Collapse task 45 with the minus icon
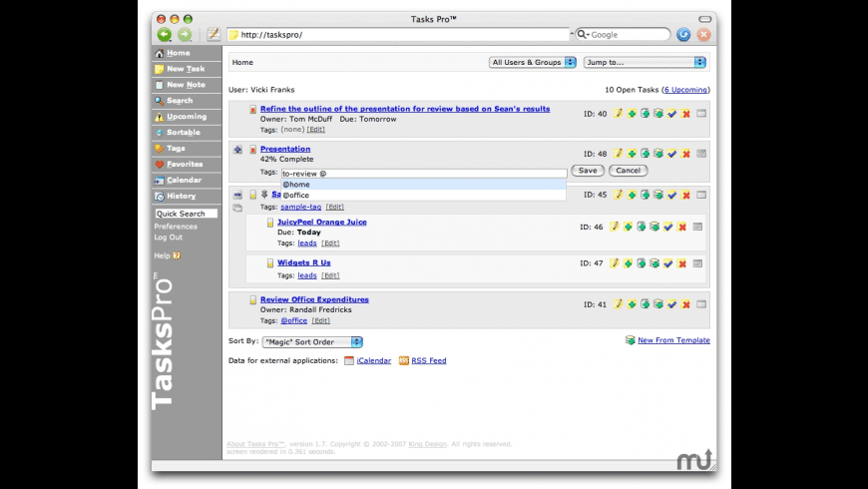The image size is (868, 489). point(237,195)
